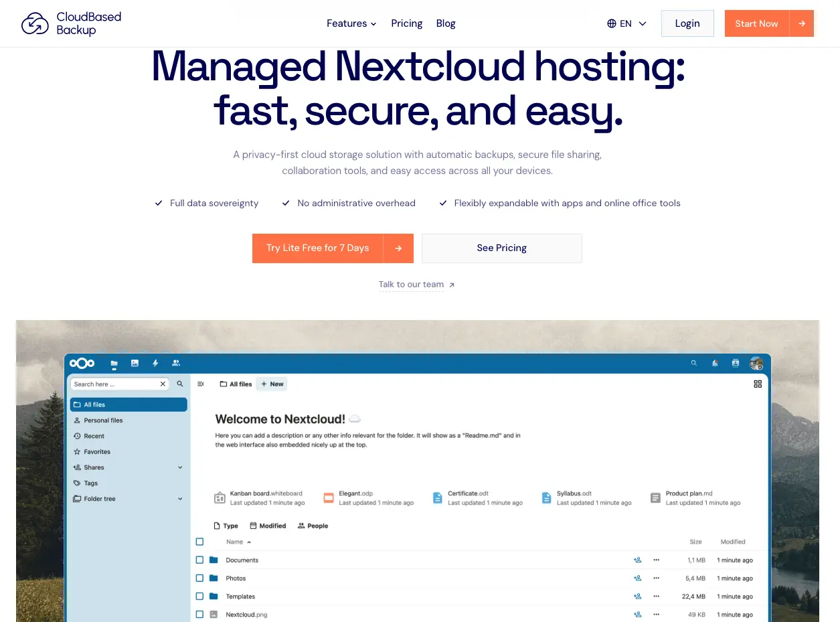Open the Photos folder name

(236, 578)
